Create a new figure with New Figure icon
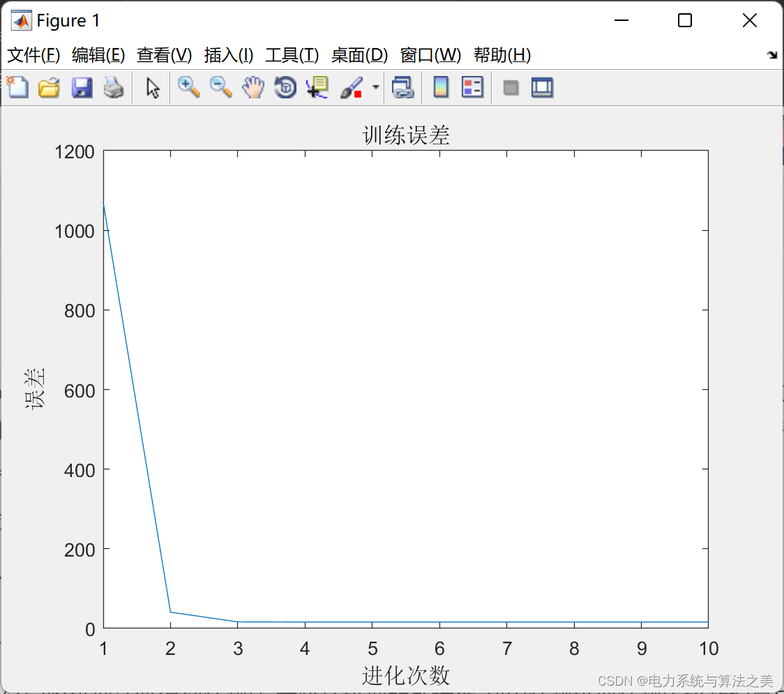Viewport: 784px width, 694px height. [17, 87]
